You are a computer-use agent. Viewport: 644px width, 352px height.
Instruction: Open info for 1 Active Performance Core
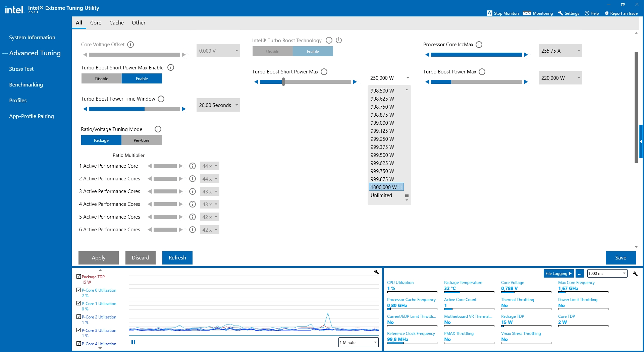193,166
